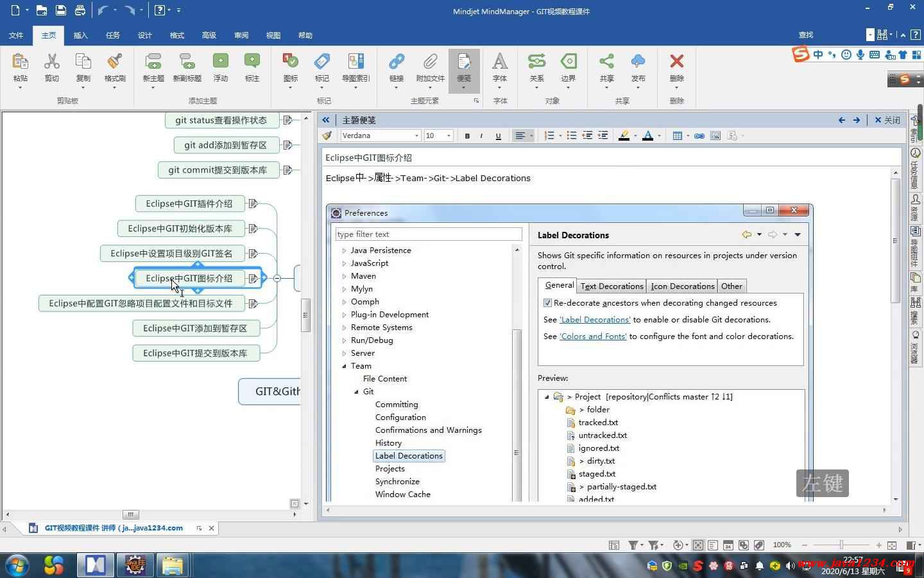Switch to the 视图 ribbon tab
The height and width of the screenshot is (578, 924).
tap(273, 35)
